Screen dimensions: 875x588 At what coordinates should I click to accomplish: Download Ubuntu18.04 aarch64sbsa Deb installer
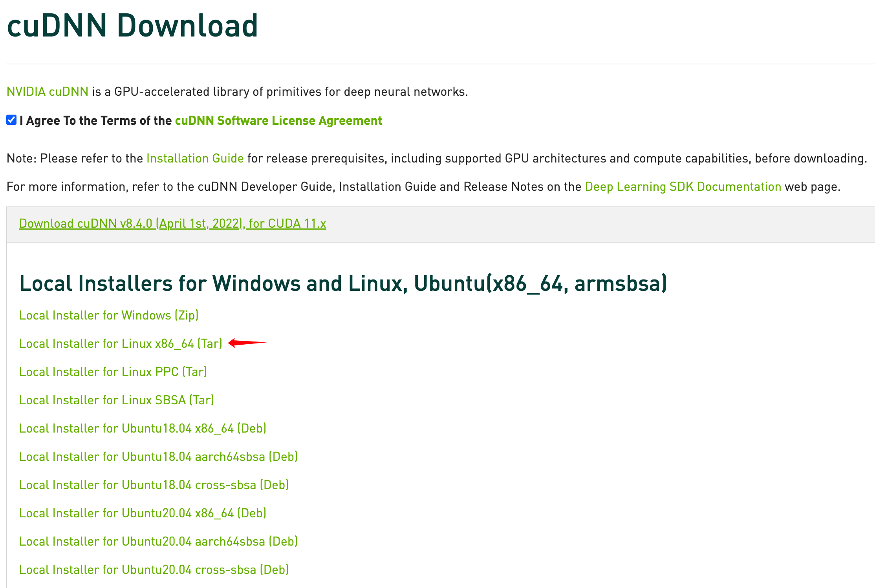pos(158,457)
